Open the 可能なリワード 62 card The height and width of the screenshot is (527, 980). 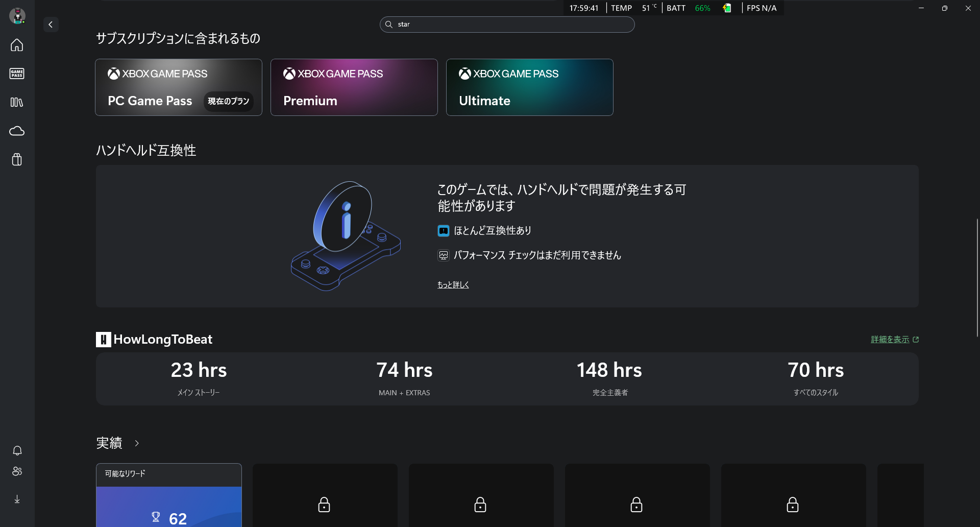coord(169,495)
